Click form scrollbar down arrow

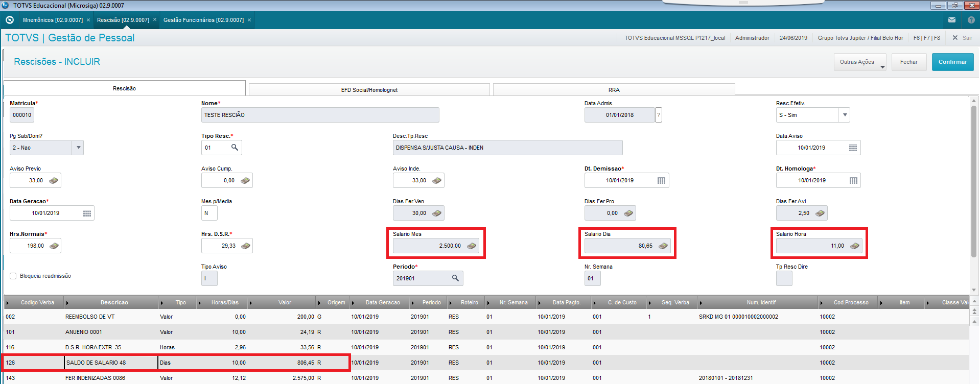click(x=974, y=290)
